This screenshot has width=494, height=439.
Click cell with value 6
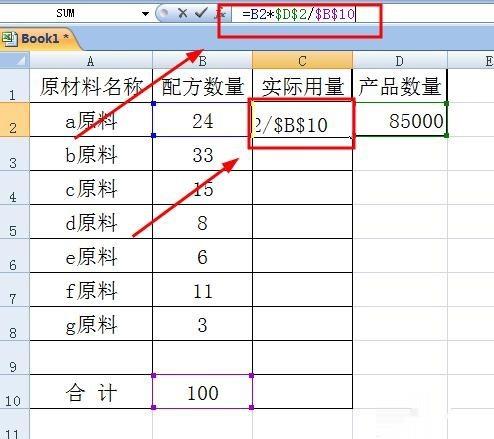pyautogui.click(x=202, y=256)
